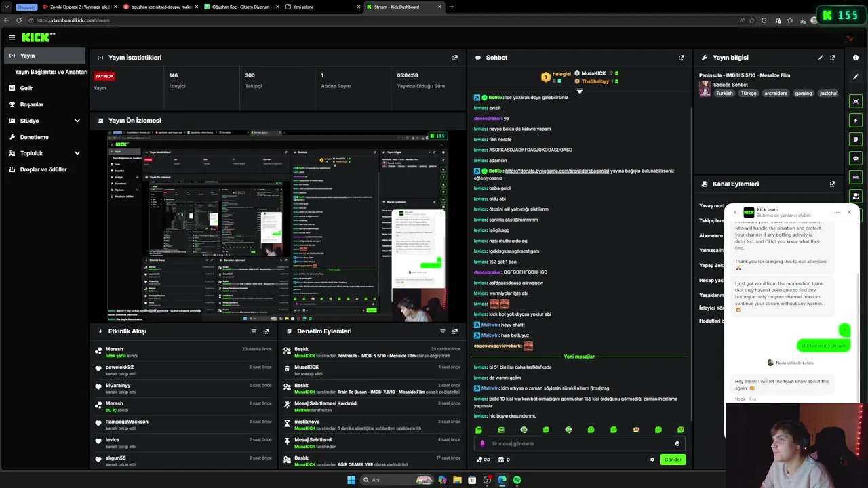Expand the Topluluk sidebar section
This screenshot has height=488, width=868.
coord(77,153)
